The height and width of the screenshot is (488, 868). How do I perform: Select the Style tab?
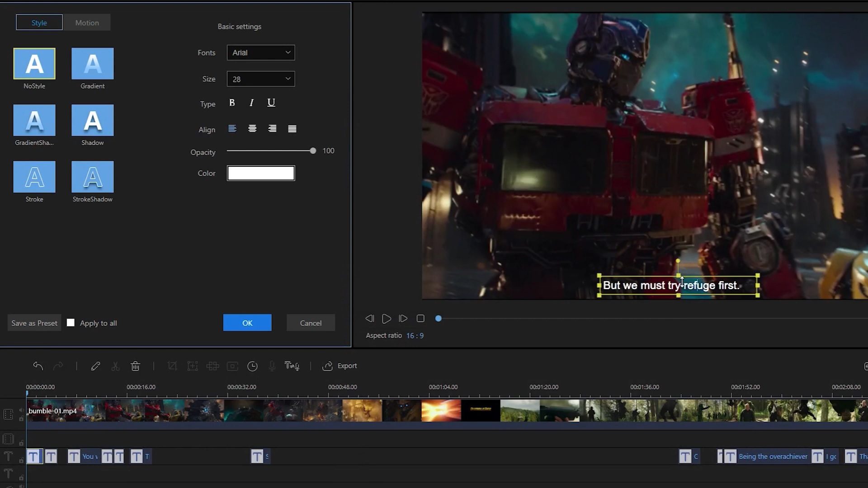[x=39, y=22]
